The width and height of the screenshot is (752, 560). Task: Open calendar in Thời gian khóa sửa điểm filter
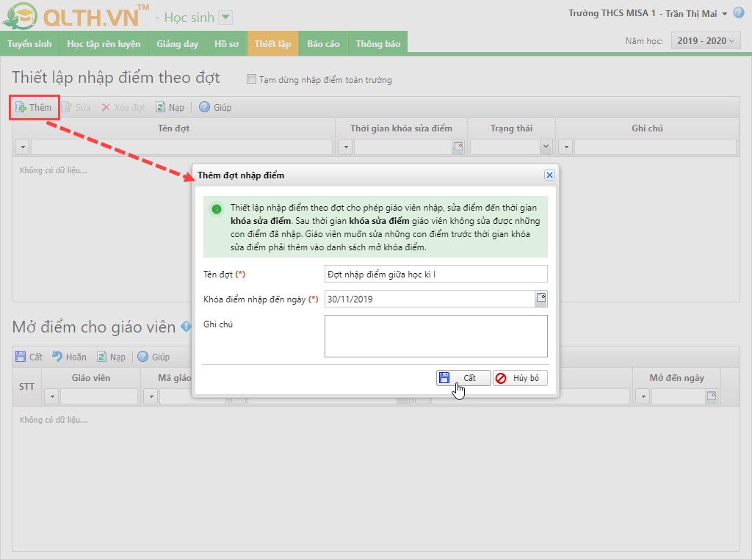[458, 146]
